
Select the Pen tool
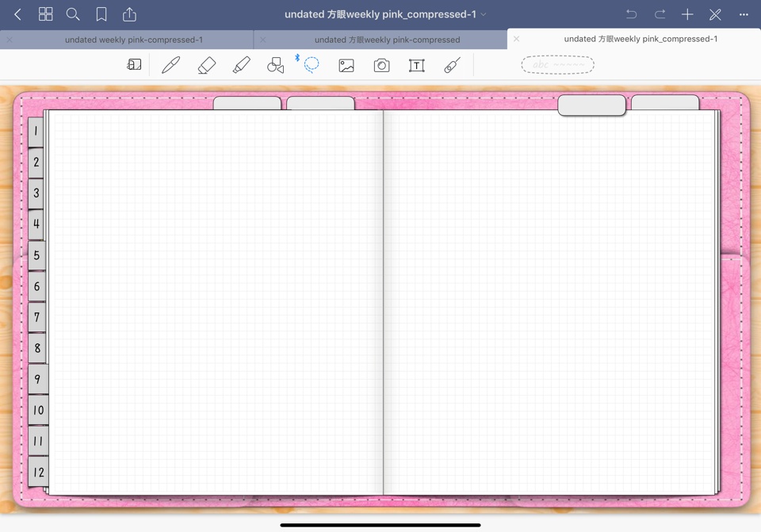[171, 64]
